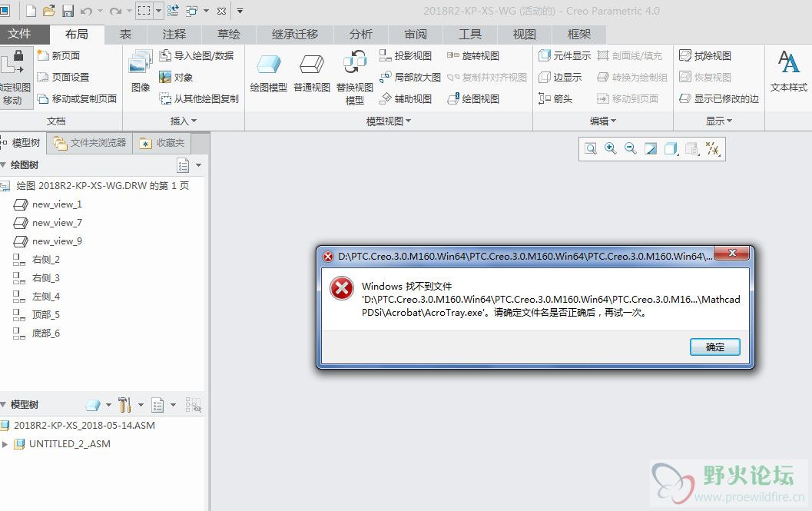Viewport: 812px width, 511px height.
Task: Click Import Drawing/Data (导入绘图/数据)
Action: (x=196, y=55)
